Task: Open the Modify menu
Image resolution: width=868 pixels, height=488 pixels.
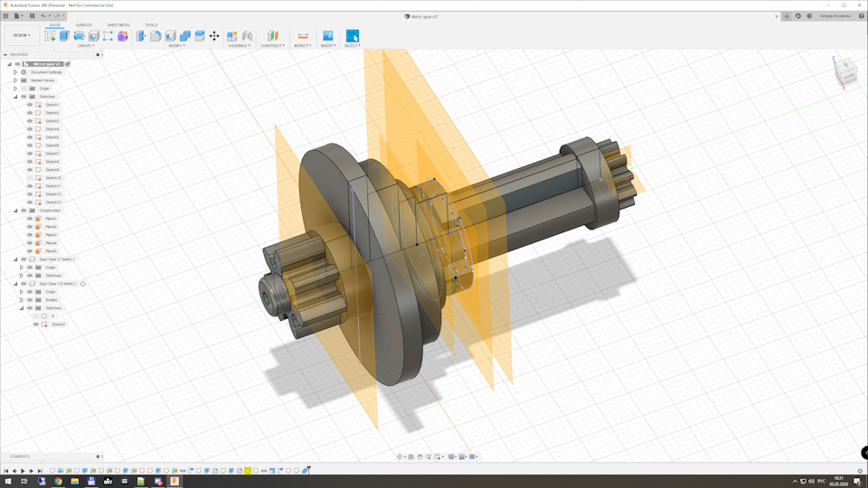Action: tap(176, 45)
